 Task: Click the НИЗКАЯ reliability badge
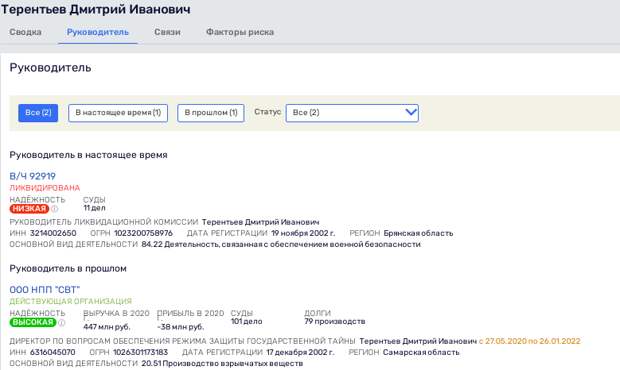pyautogui.click(x=29, y=209)
